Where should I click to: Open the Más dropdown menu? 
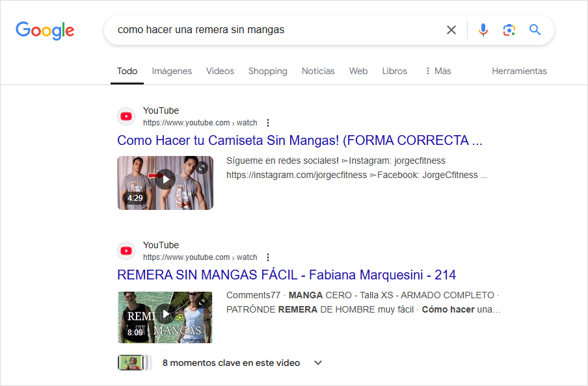(x=437, y=71)
